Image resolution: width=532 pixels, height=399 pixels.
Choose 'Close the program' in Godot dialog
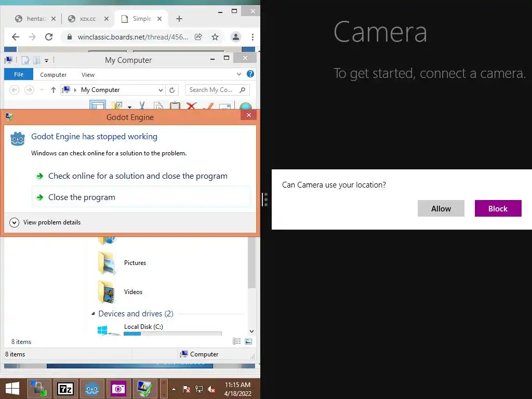[141, 197]
